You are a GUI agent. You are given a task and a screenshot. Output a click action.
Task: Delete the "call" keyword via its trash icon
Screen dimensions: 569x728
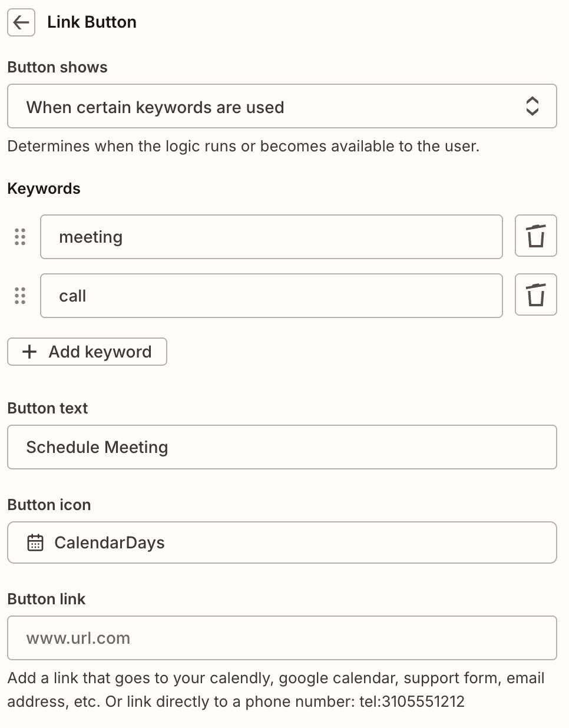point(535,294)
